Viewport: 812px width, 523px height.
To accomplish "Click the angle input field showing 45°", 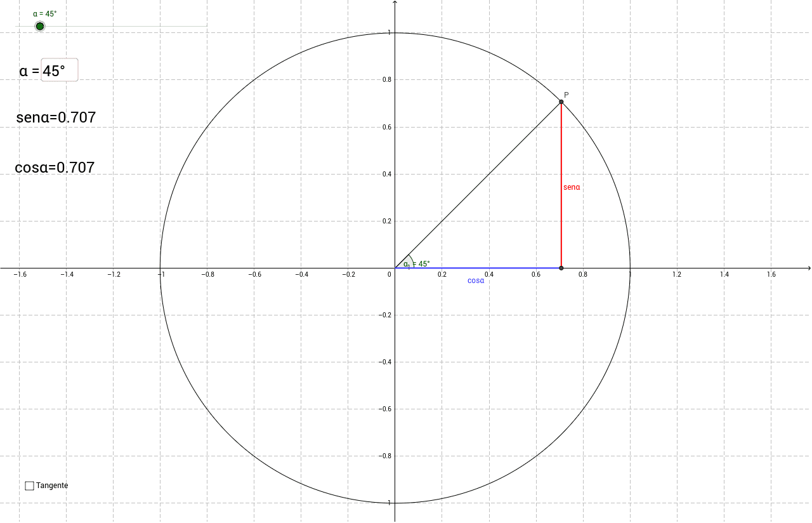I will 60,70.
